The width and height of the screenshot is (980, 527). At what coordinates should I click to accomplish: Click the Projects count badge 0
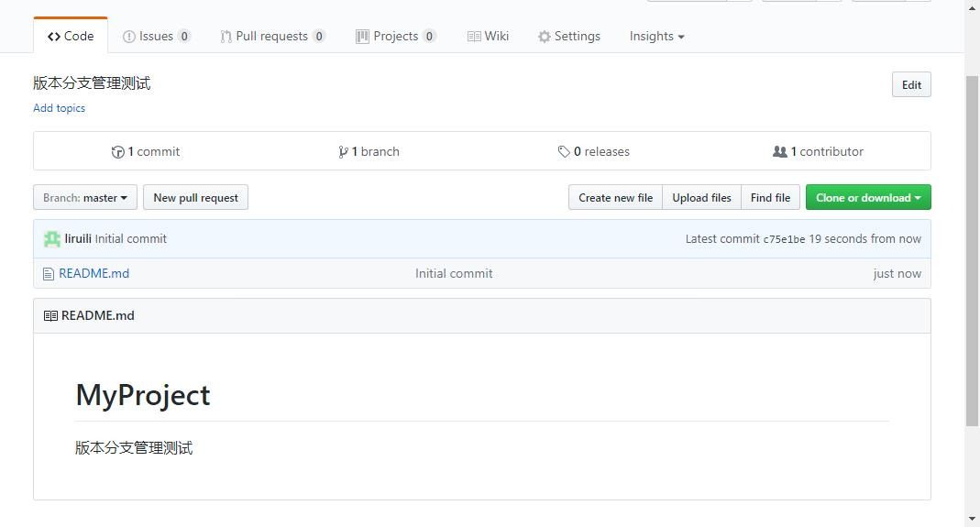tap(429, 37)
